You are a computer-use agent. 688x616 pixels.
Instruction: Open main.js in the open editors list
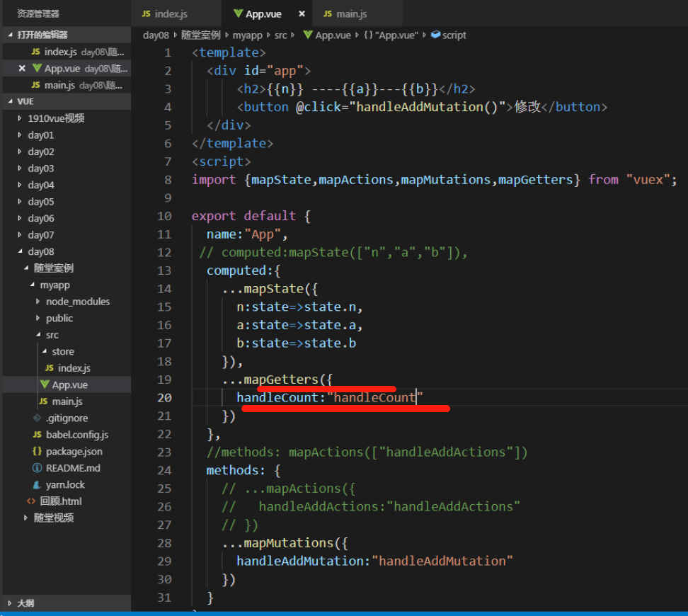click(x=67, y=85)
